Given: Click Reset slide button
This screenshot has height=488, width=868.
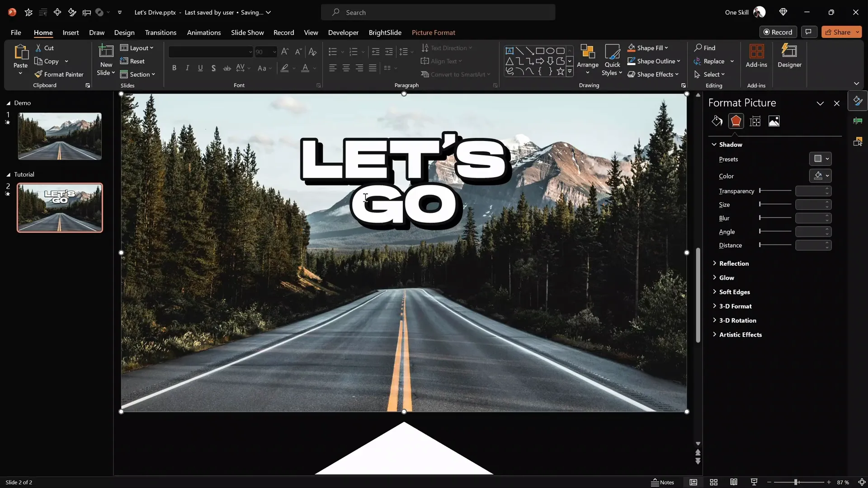Looking at the screenshot, I should click(132, 61).
